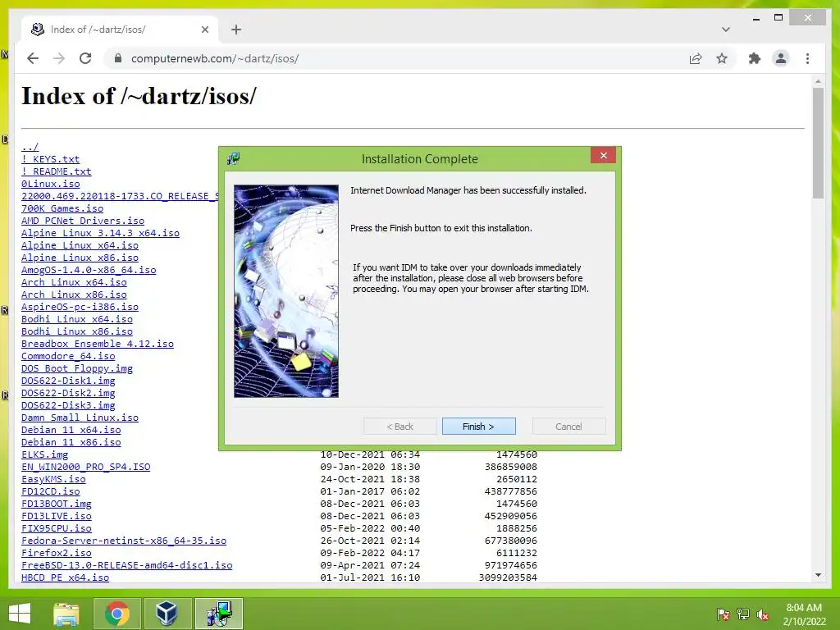Open the ELKS.img link
The width and height of the screenshot is (840, 630).
pos(44,454)
